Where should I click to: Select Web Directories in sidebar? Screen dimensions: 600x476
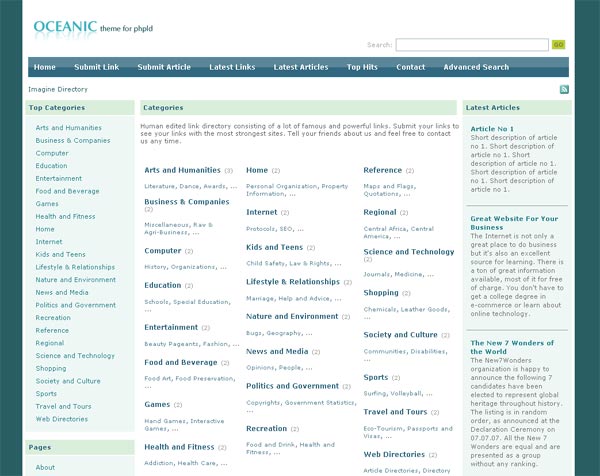[x=62, y=419]
